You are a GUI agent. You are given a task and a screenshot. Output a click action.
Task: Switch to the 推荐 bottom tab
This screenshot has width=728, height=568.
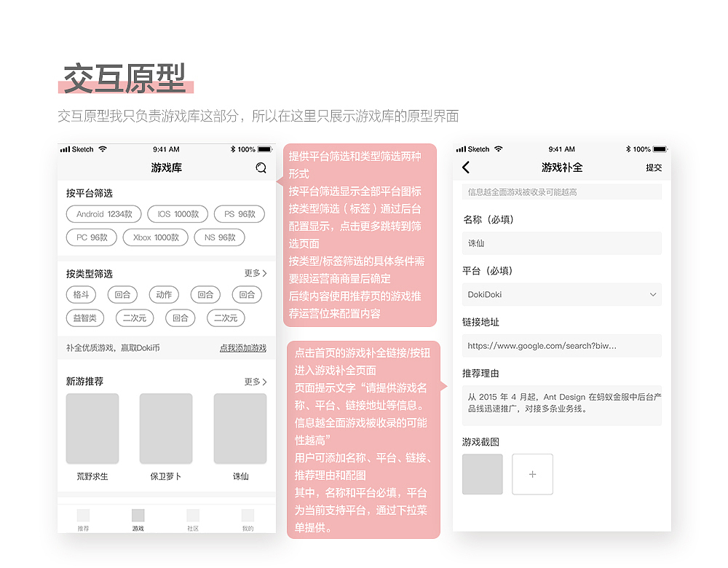tap(84, 520)
